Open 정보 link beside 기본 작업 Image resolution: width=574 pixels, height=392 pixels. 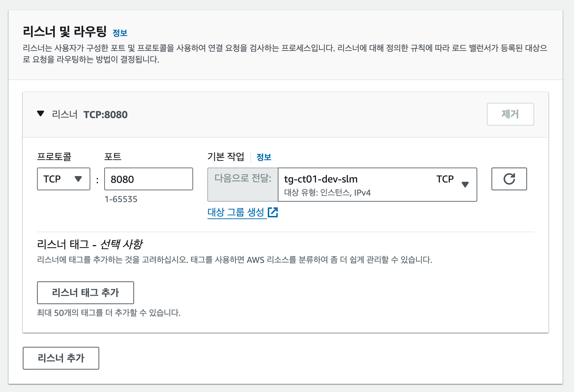pos(264,157)
